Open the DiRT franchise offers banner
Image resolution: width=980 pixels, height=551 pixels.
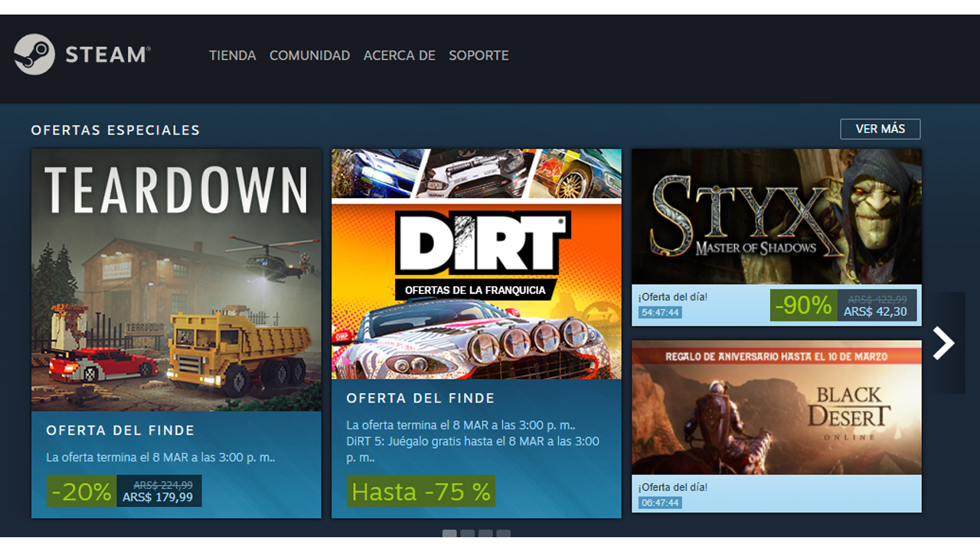pyautogui.click(x=476, y=264)
